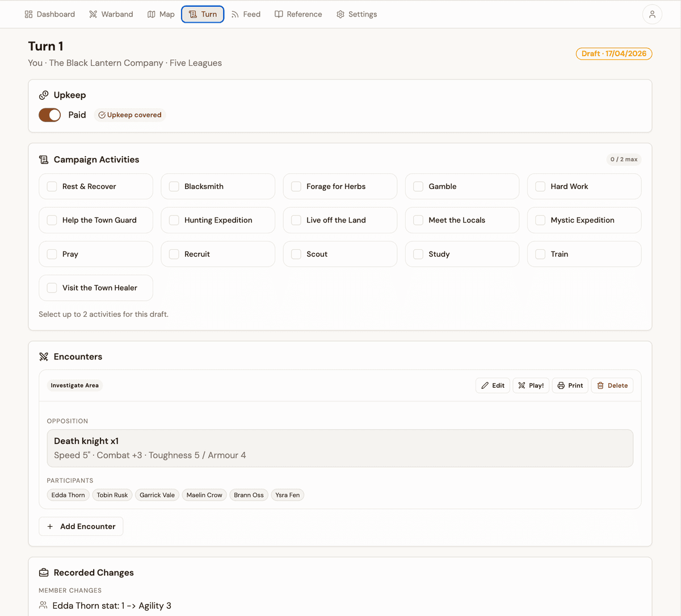681x616 pixels.
Task: Check the Study activity
Action: point(418,254)
